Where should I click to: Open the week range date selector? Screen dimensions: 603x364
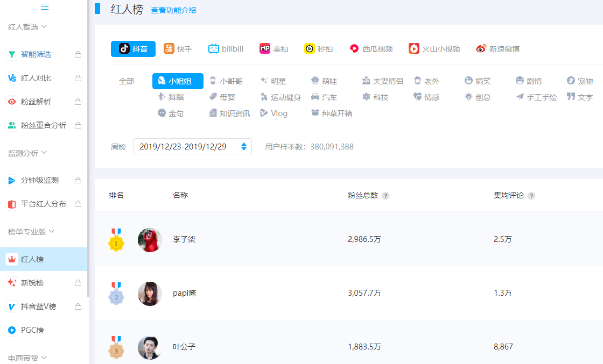tap(192, 146)
